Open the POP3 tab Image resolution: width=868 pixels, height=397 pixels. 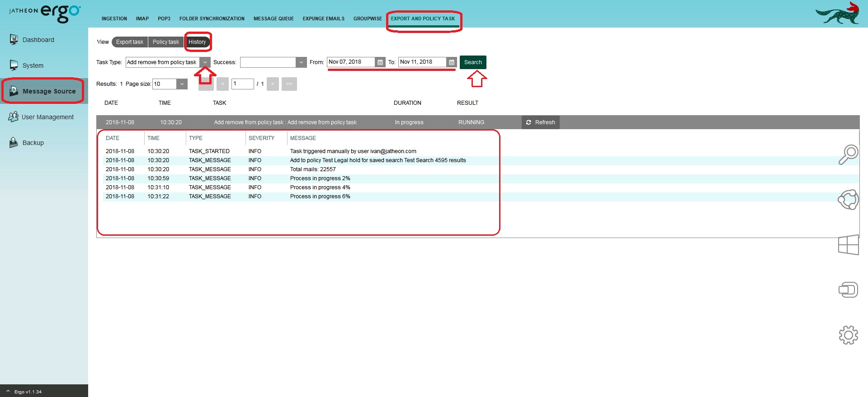click(164, 19)
